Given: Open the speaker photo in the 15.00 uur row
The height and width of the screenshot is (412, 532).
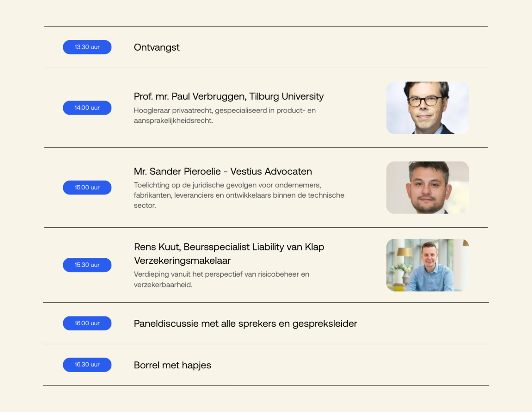Looking at the screenshot, I should (428, 188).
